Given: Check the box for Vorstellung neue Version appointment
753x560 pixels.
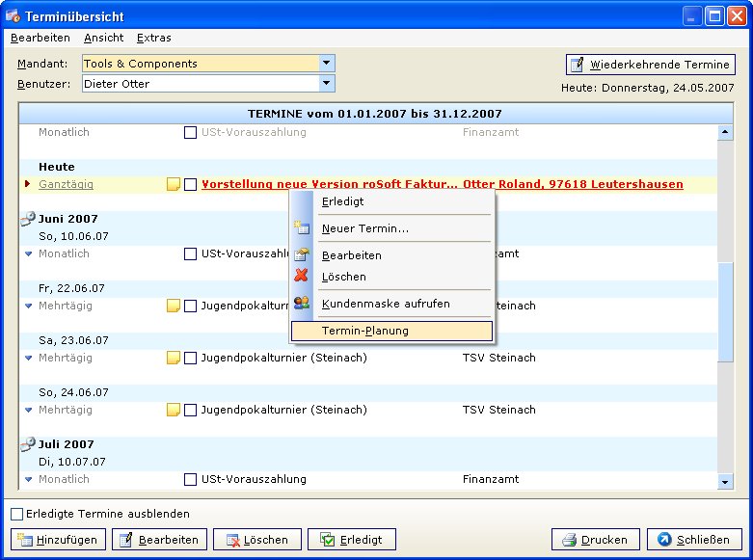Looking at the screenshot, I should pyautogui.click(x=191, y=184).
